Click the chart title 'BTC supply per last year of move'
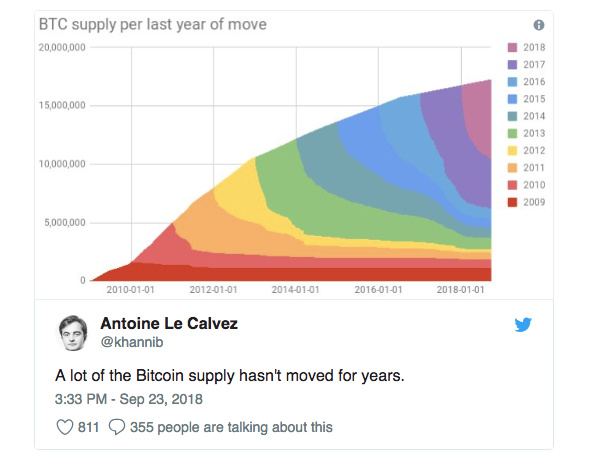 point(153,24)
